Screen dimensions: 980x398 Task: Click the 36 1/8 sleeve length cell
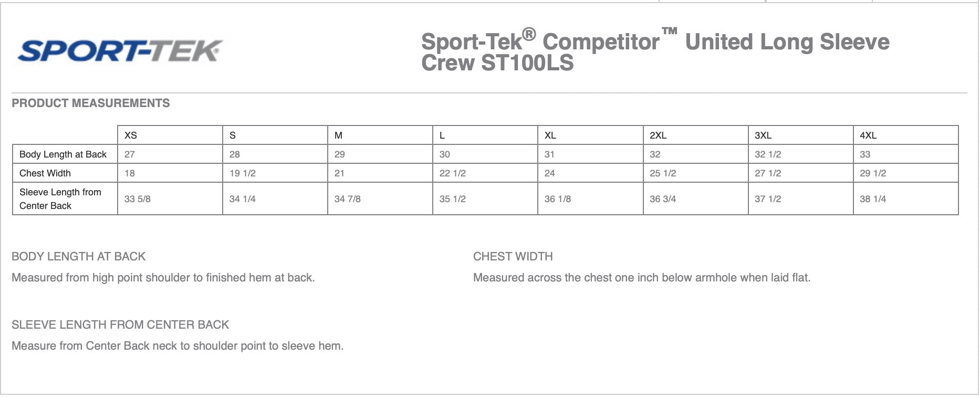point(558,199)
